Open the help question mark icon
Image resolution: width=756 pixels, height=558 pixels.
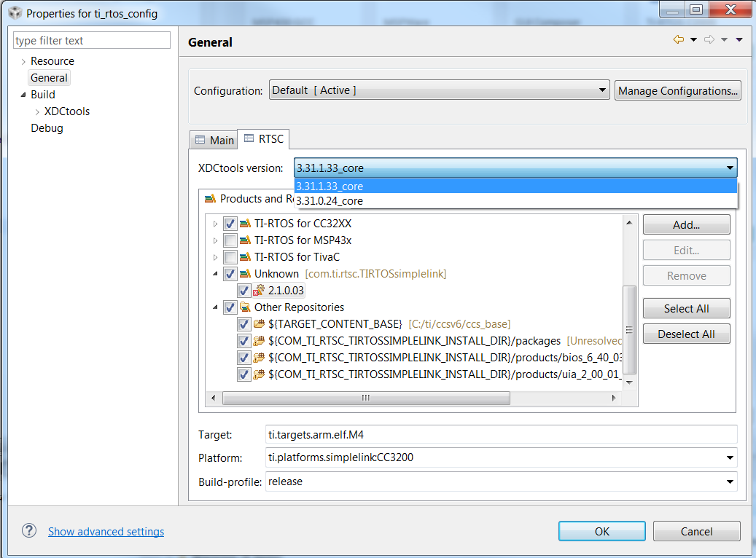click(29, 530)
